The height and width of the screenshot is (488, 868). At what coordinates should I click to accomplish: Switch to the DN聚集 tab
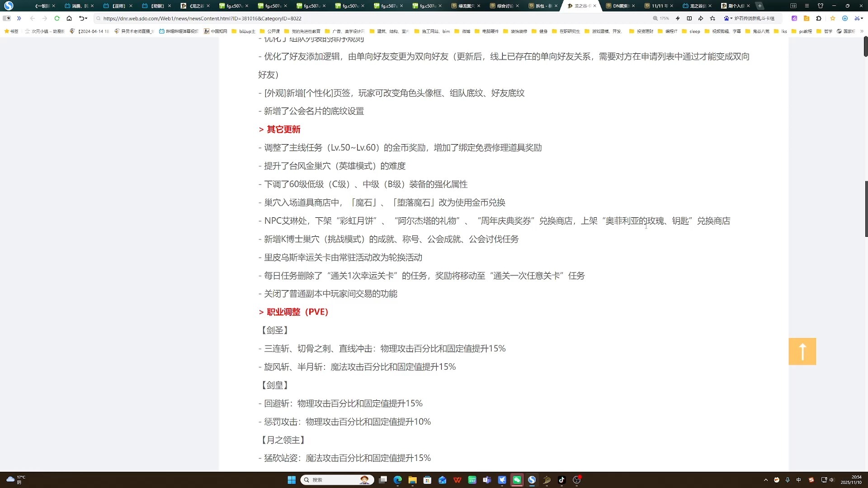click(620, 6)
